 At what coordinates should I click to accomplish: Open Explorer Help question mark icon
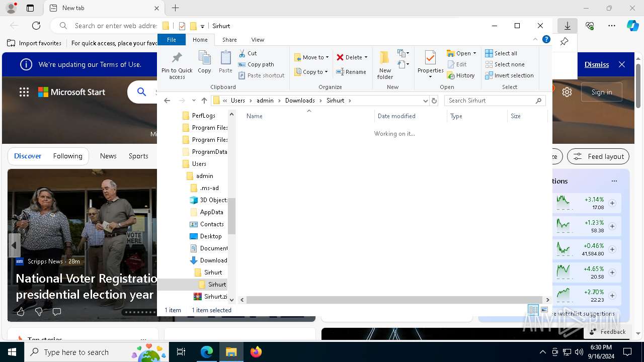[546, 39]
